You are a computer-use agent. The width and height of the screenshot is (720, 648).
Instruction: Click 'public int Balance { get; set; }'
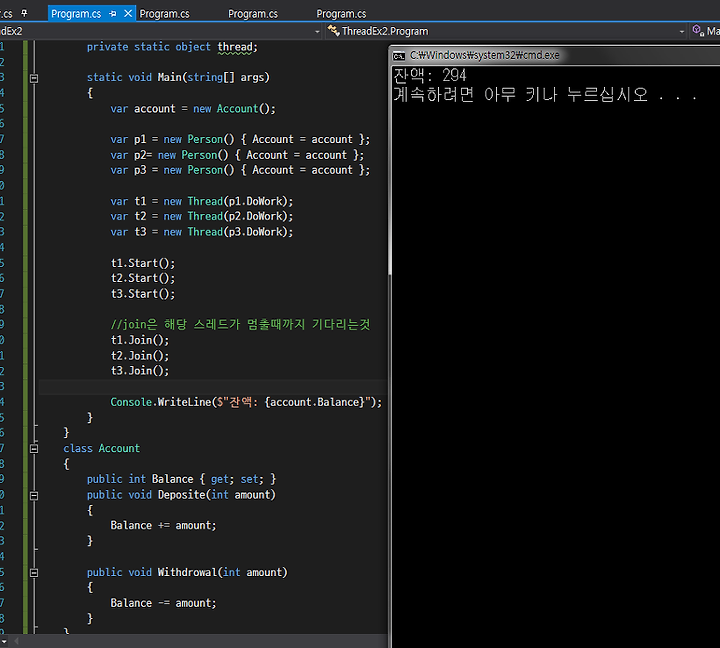coord(181,479)
